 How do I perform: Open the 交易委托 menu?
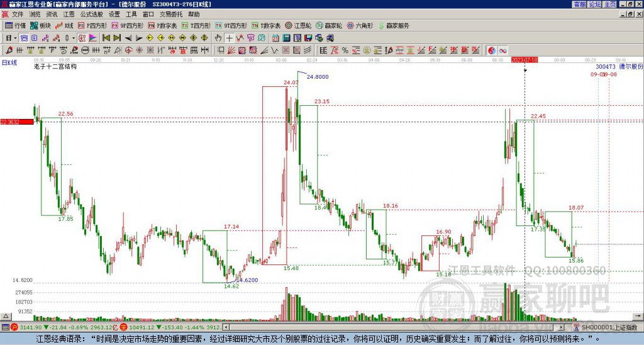tap(171, 14)
